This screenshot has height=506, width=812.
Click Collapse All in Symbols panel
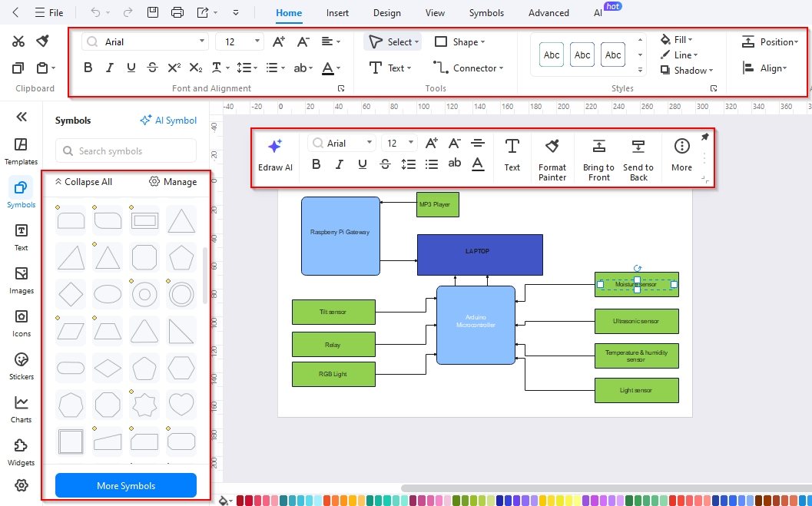click(x=84, y=182)
